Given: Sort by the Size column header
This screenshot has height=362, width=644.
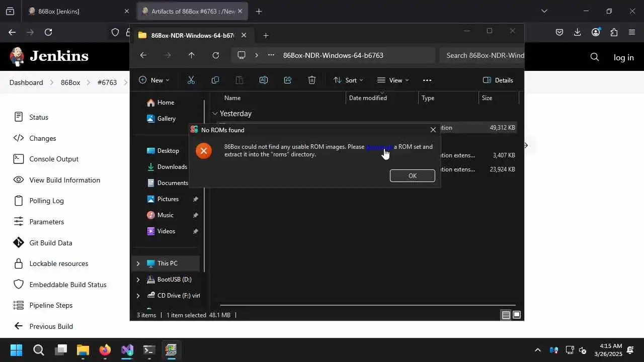Looking at the screenshot, I should 498,98.
